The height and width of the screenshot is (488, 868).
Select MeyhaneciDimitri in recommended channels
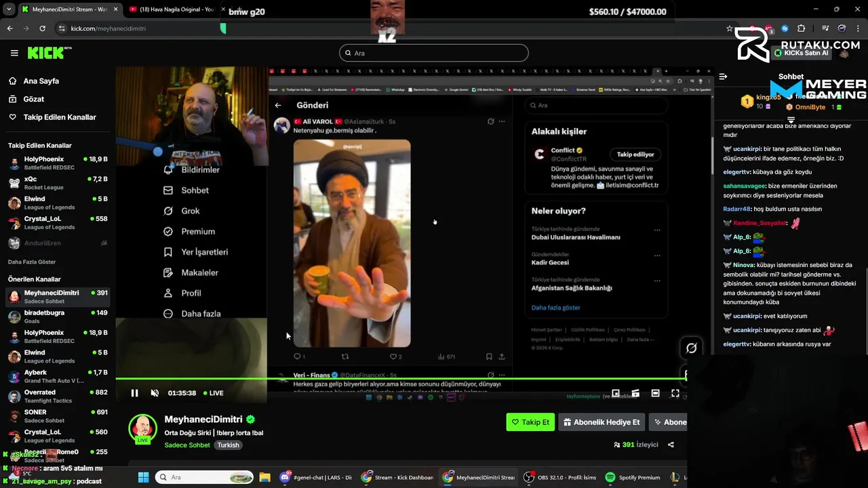[x=58, y=296]
